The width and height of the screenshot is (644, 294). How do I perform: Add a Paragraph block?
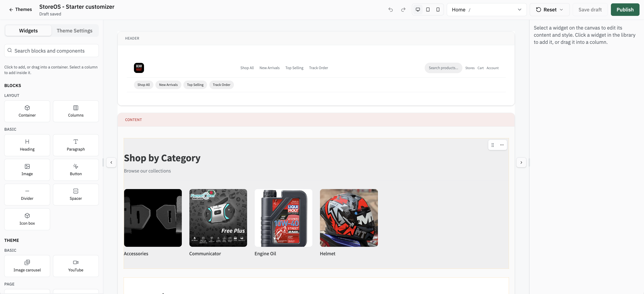76,145
